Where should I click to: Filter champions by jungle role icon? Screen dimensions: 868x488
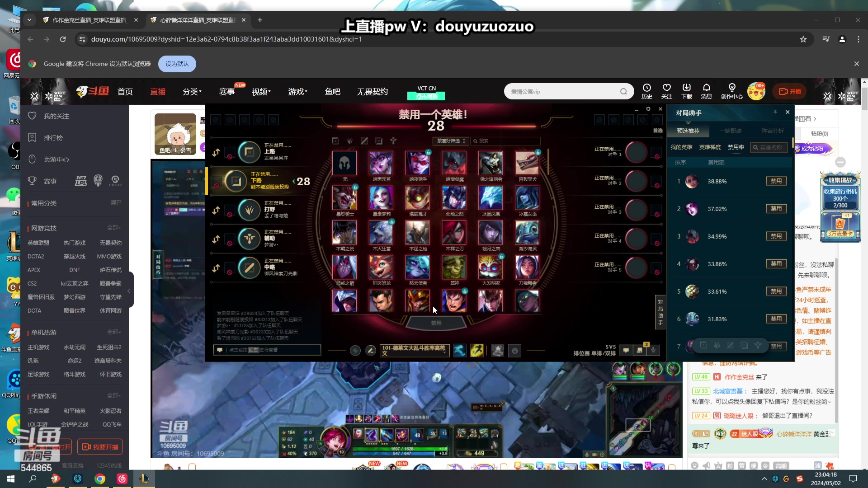coord(349,141)
